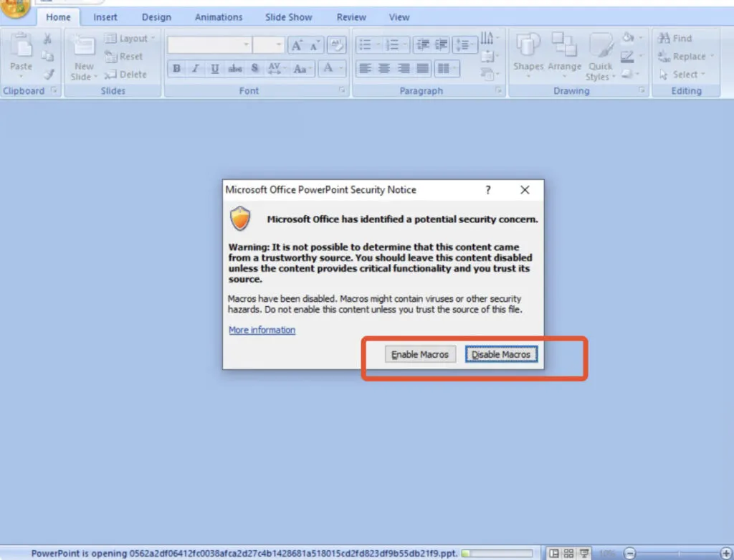Click the Align Text icon

tap(487, 56)
